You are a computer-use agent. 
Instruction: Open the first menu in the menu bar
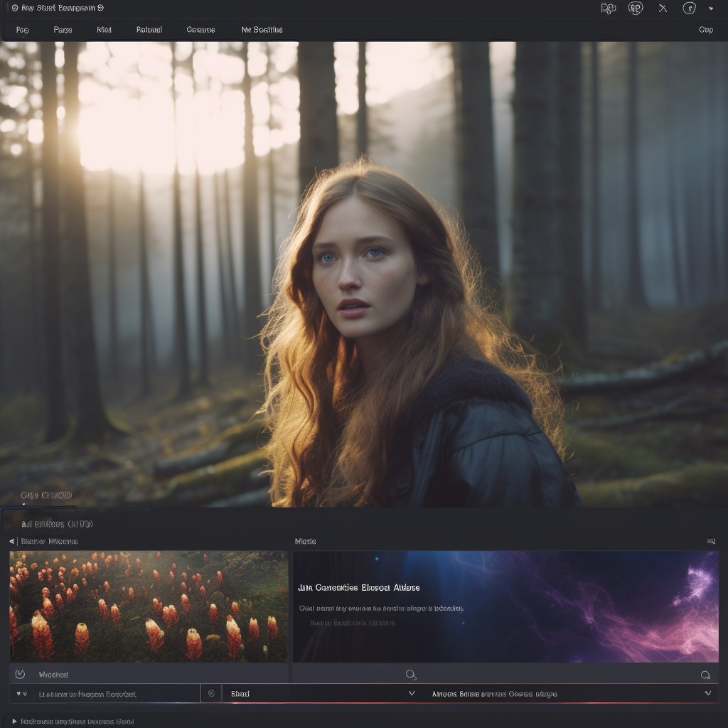click(23, 30)
